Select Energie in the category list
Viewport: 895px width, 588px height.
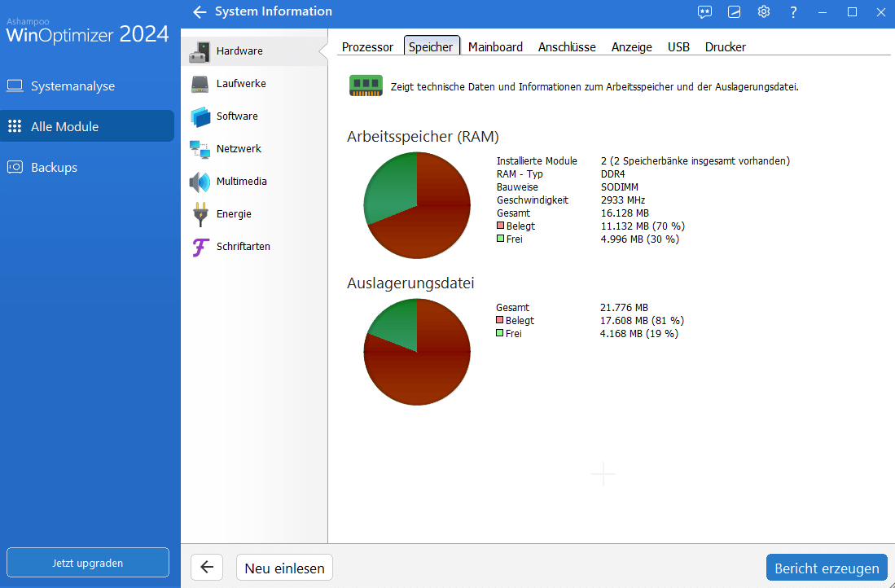(255, 214)
